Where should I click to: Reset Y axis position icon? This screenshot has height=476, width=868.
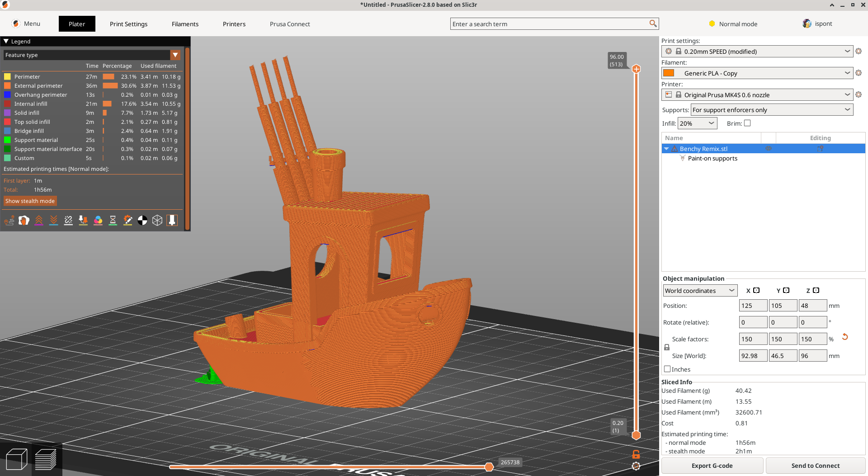786,291
